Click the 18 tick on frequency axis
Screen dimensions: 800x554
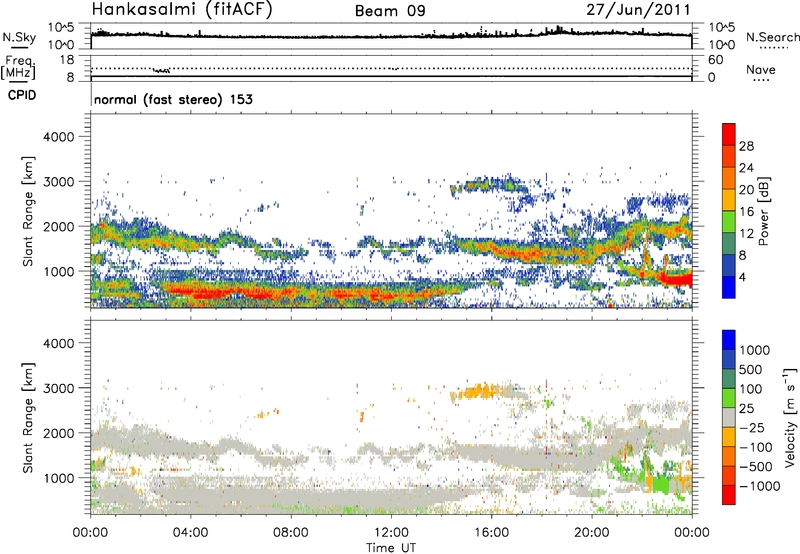(x=67, y=60)
